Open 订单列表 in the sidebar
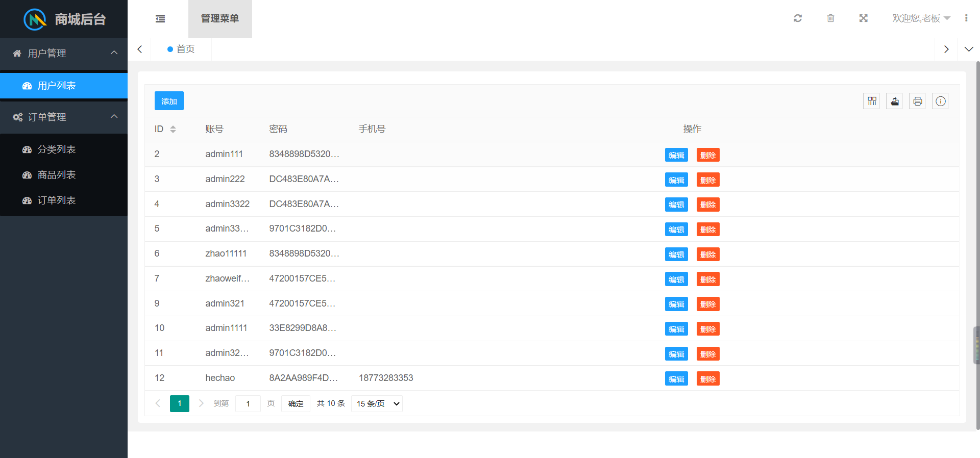 coord(64,200)
